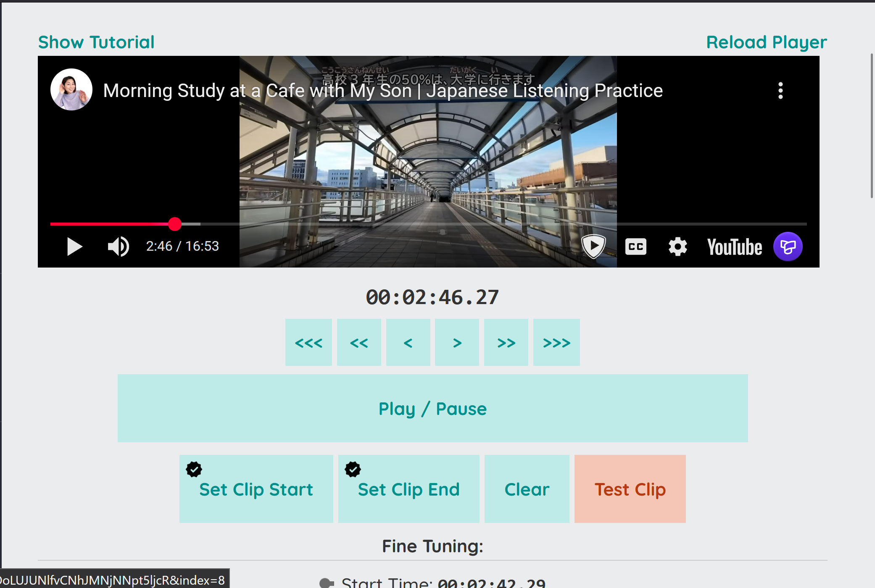Nudge back with the single left arrow button
The width and height of the screenshot is (875, 588).
coord(408,343)
